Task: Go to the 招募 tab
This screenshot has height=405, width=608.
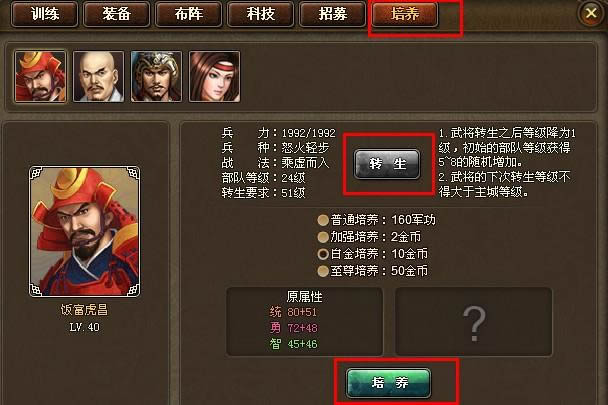Action: coord(332,14)
